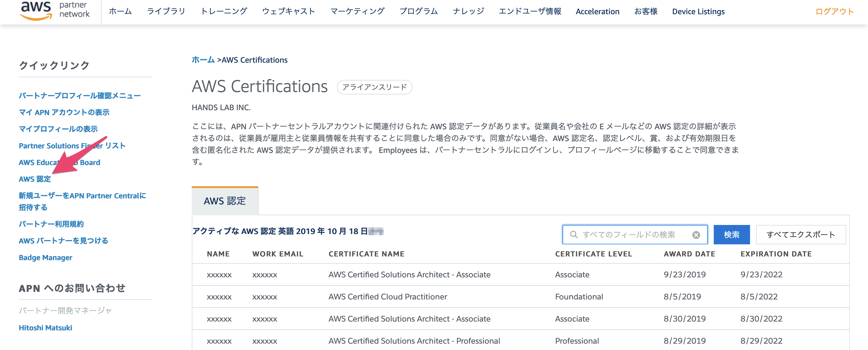Open the ライブラリ menu
The image size is (868, 350).
166,12
